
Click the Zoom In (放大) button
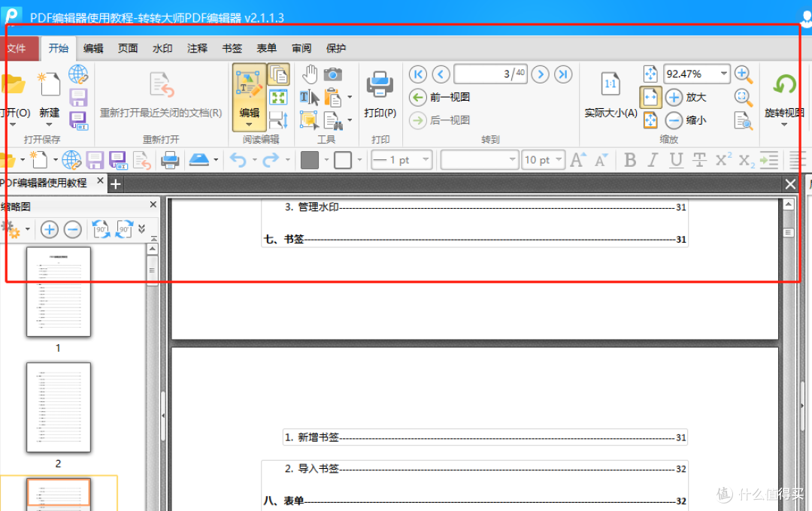tap(686, 98)
